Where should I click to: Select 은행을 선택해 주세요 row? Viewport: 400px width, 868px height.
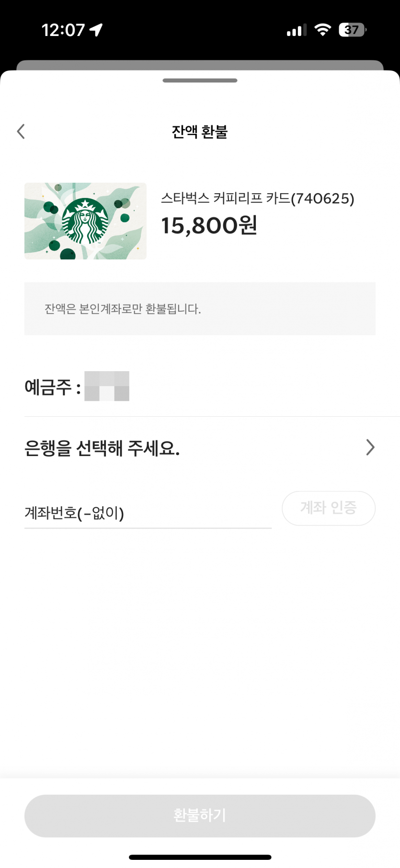pyautogui.click(x=200, y=448)
